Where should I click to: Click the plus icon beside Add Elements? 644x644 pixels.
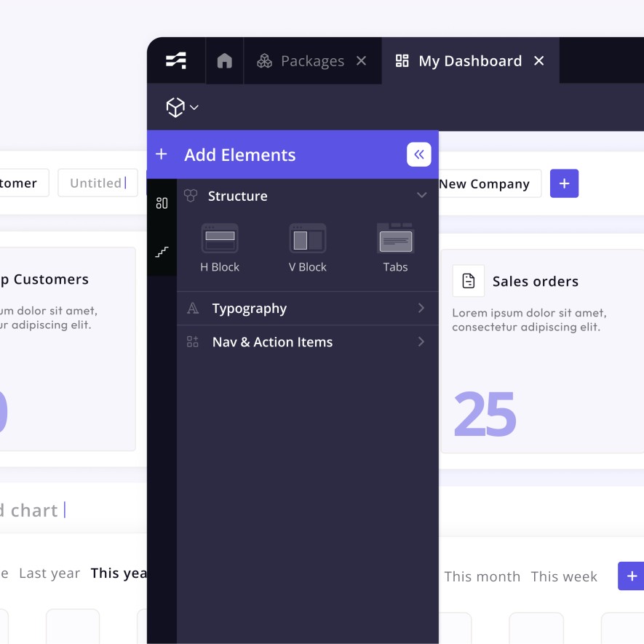tap(162, 154)
